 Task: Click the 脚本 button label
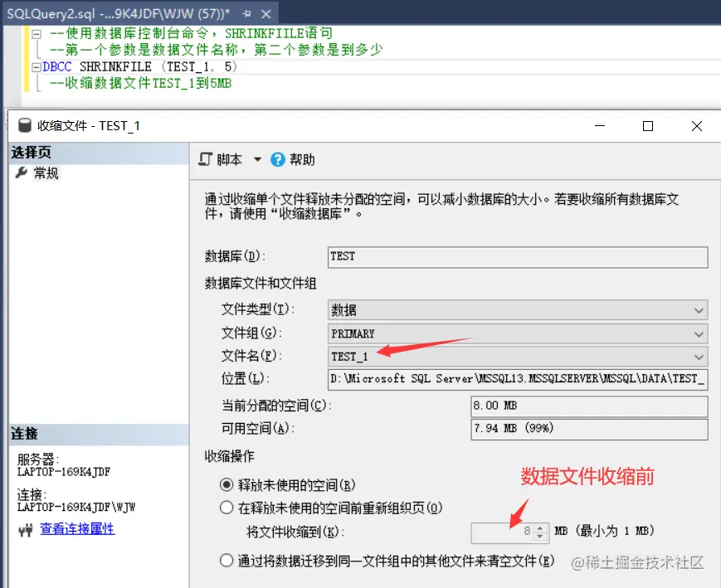pyautogui.click(x=229, y=159)
